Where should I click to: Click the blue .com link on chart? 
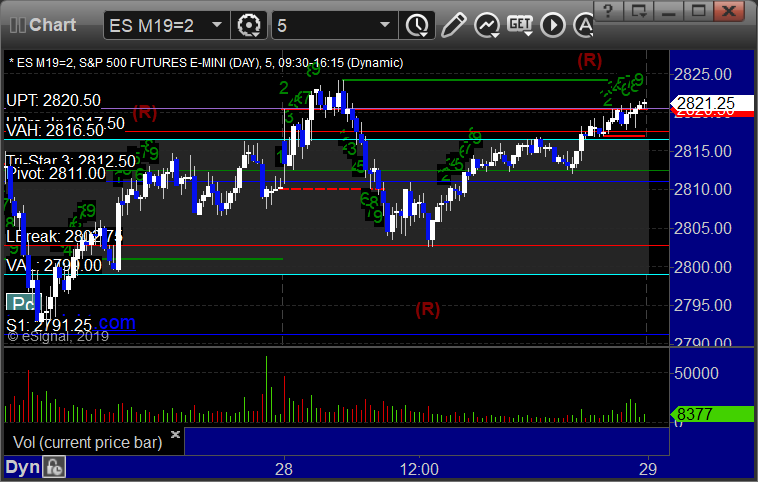point(116,323)
